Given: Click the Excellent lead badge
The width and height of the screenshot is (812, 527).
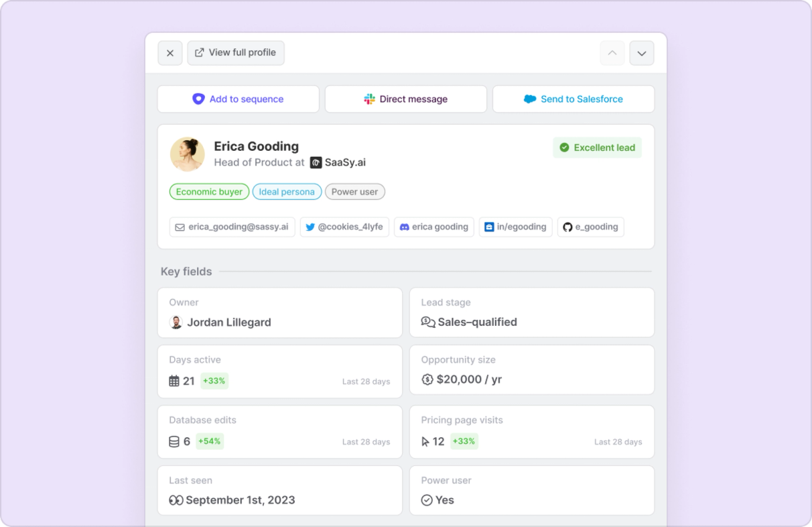Looking at the screenshot, I should pos(597,148).
